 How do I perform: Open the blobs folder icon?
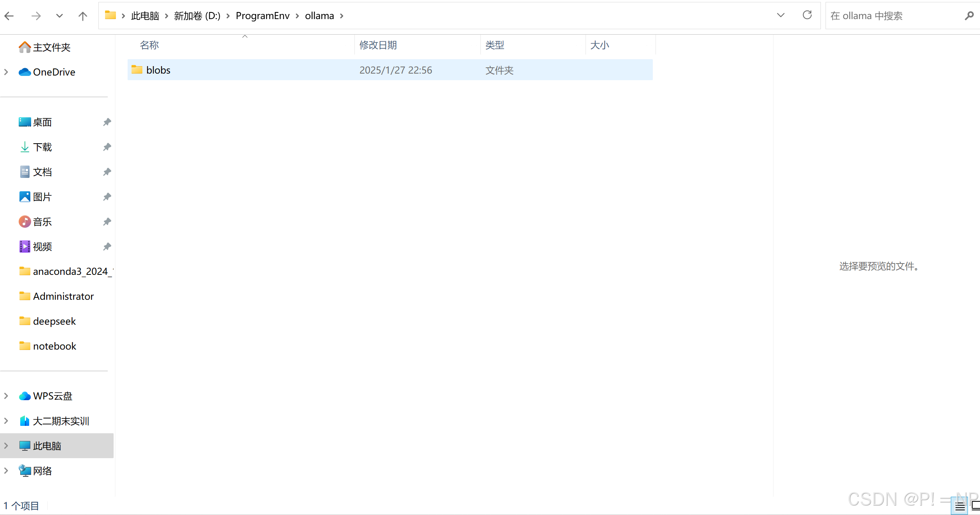click(137, 70)
